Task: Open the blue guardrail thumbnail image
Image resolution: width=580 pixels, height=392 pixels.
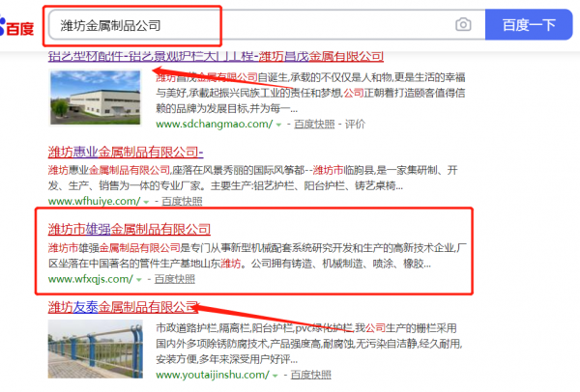Action: 95,350
